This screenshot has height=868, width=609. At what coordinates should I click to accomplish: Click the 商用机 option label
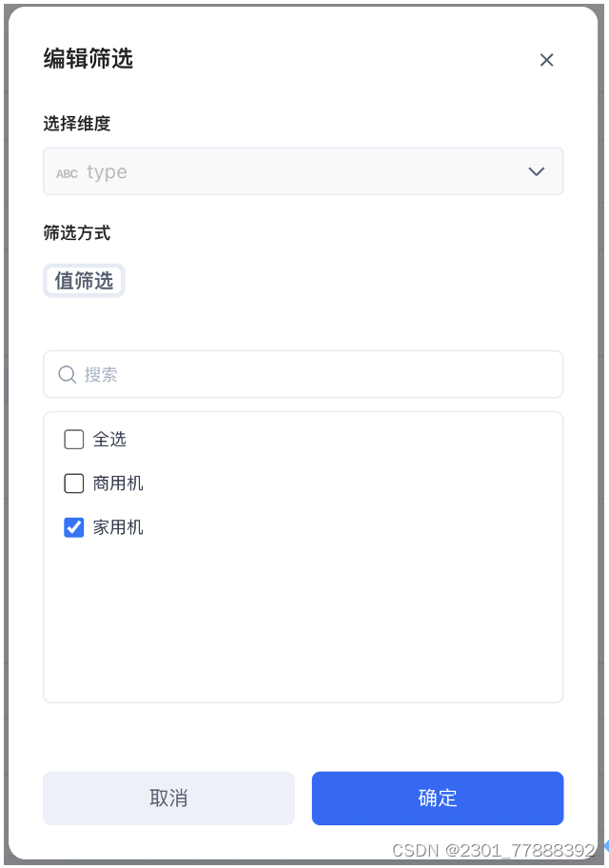point(118,483)
